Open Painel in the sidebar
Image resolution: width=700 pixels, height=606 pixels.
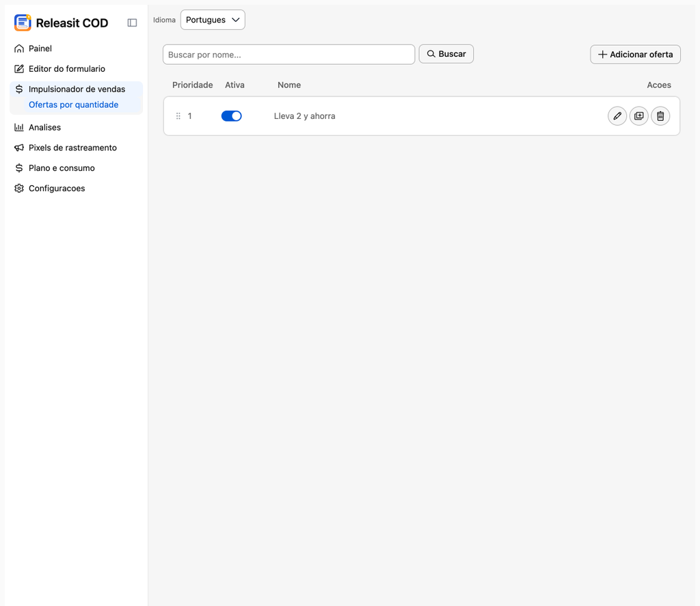pos(76,49)
